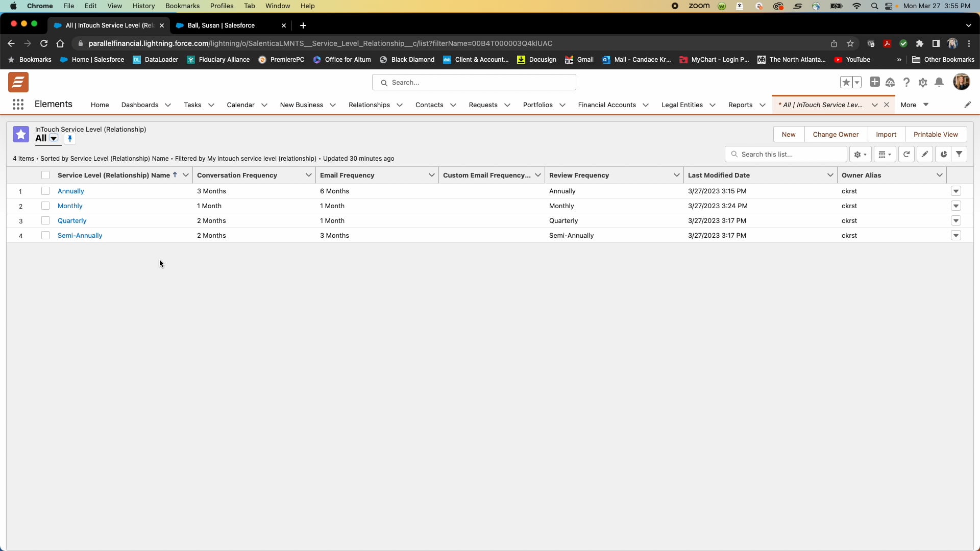Open the Reports nav tab

(x=740, y=105)
